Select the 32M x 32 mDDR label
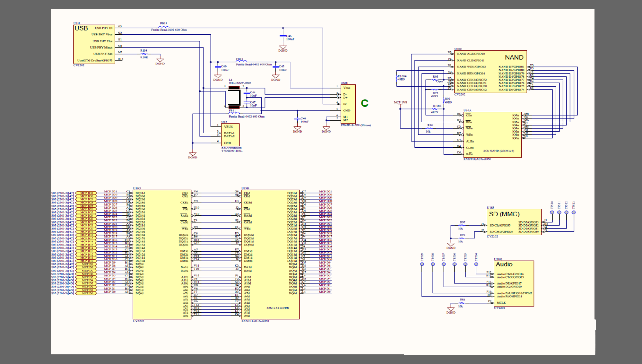The height and width of the screenshot is (364, 642). click(x=278, y=308)
